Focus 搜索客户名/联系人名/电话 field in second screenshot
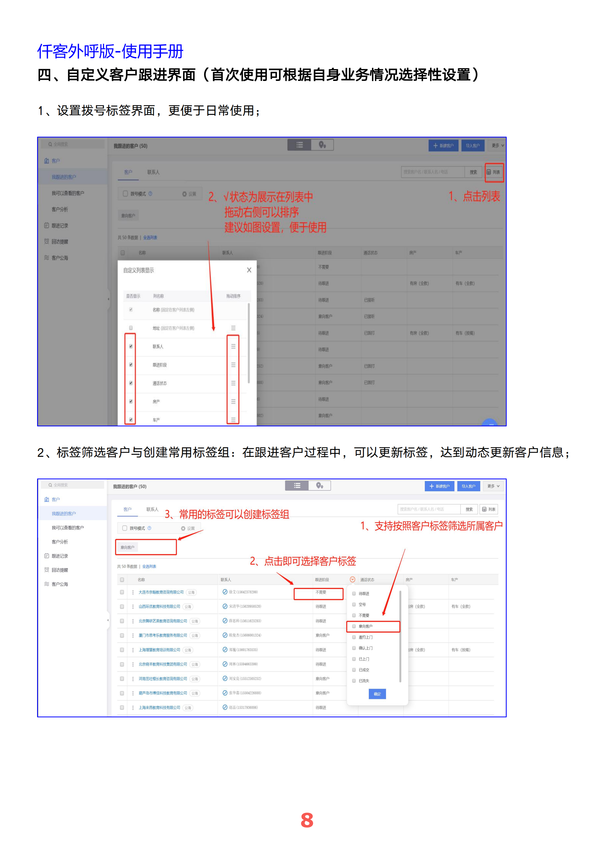Image resolution: width=614 pixels, height=868 pixels. [x=429, y=509]
